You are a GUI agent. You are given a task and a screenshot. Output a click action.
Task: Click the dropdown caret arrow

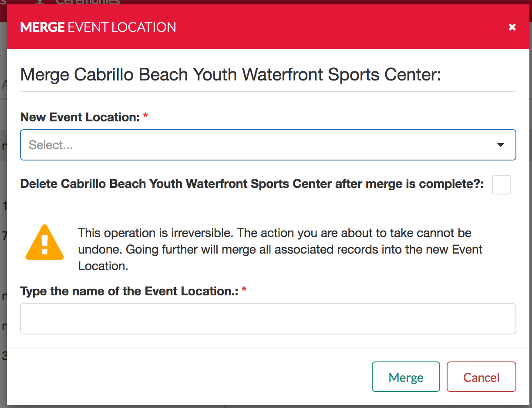click(501, 145)
